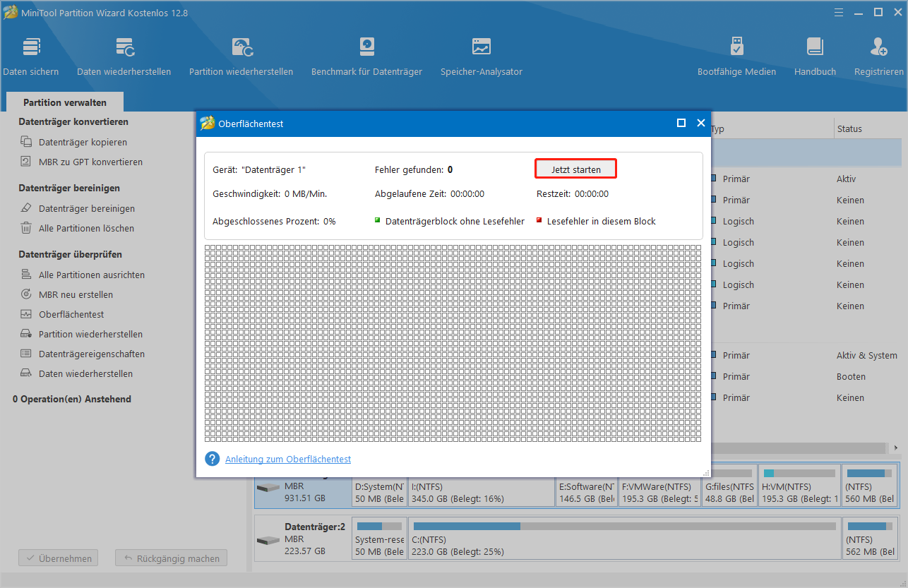Select H:VM(NTFS) partition block

[800, 484]
